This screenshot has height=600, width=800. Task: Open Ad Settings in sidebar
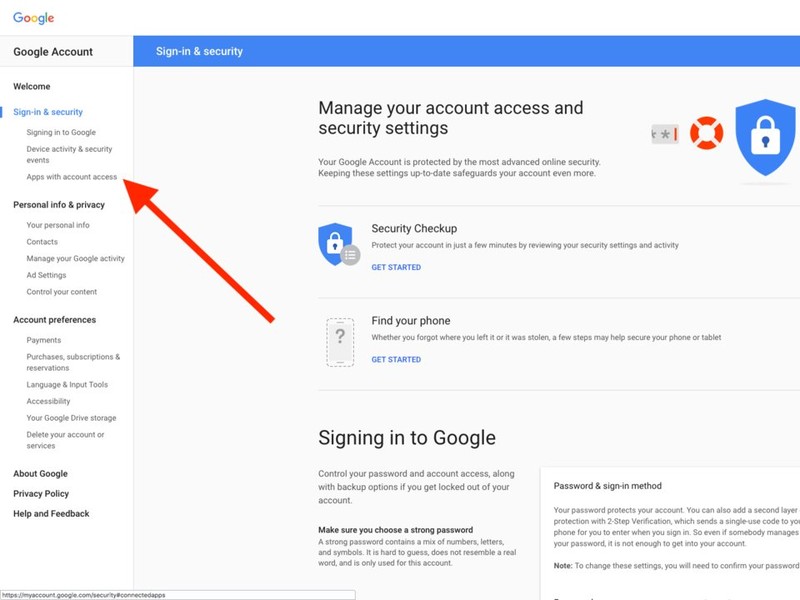point(46,275)
